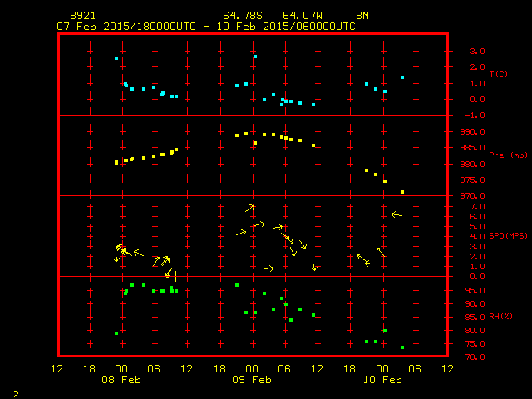Click the last yellow pressure data point
The height and width of the screenshot is (399, 532).
point(402,192)
